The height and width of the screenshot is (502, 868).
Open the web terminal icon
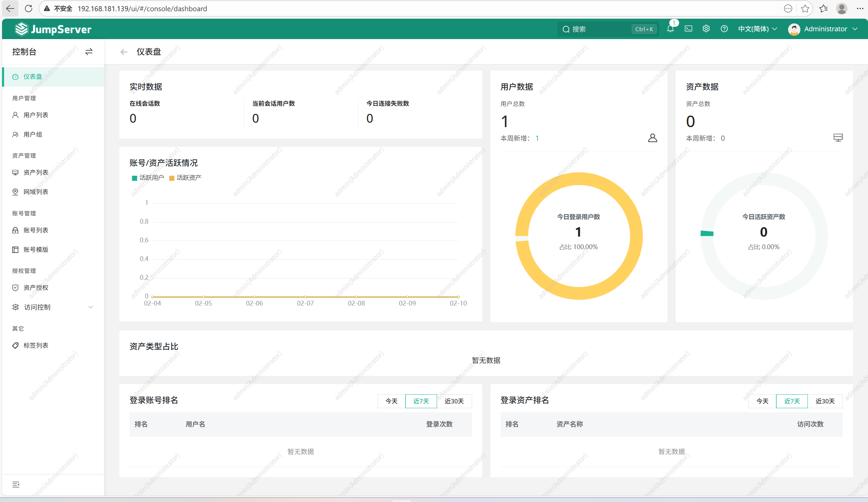pos(688,29)
